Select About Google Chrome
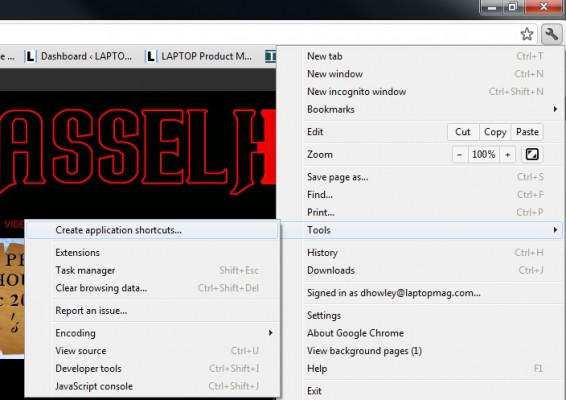The height and width of the screenshot is (400, 566). pyautogui.click(x=419, y=333)
